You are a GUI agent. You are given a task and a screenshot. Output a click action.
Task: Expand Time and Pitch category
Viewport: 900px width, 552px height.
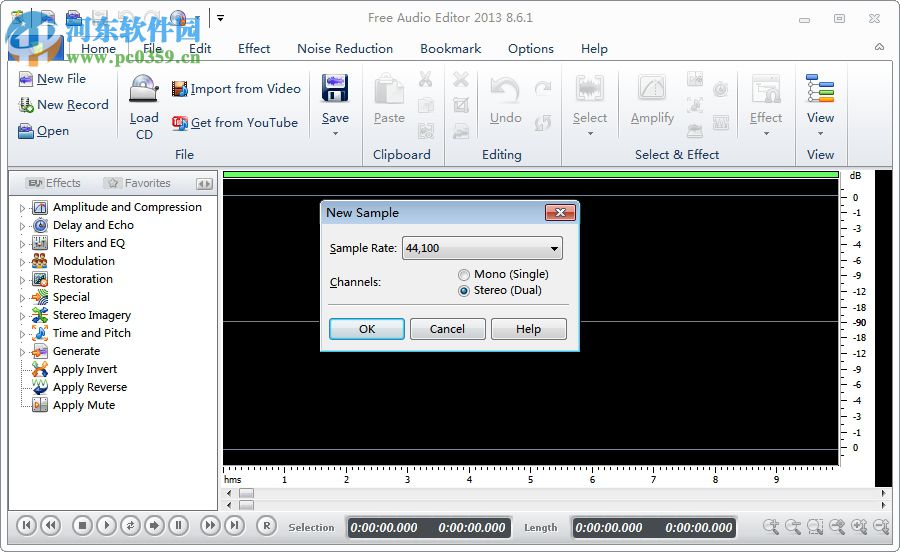pos(22,334)
